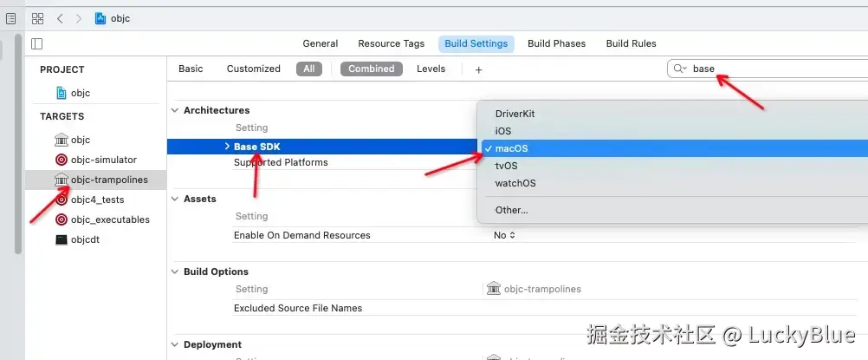Image resolution: width=868 pixels, height=360 pixels.
Task: Collapse the Assets section
Action: pyautogui.click(x=175, y=199)
